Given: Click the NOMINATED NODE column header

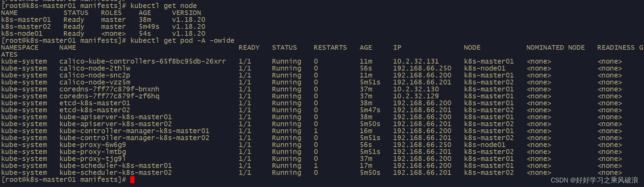Looking at the screenshot, I should point(556,48).
